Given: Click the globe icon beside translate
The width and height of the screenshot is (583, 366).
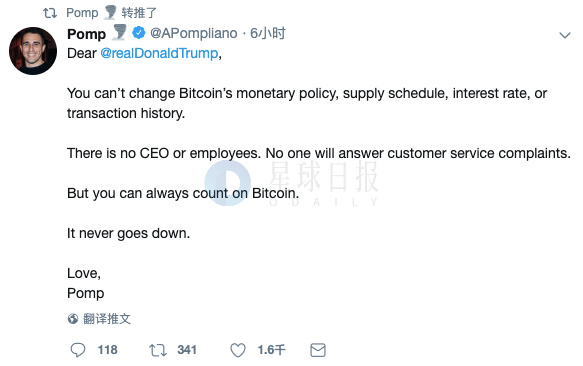Looking at the screenshot, I should 73,319.
